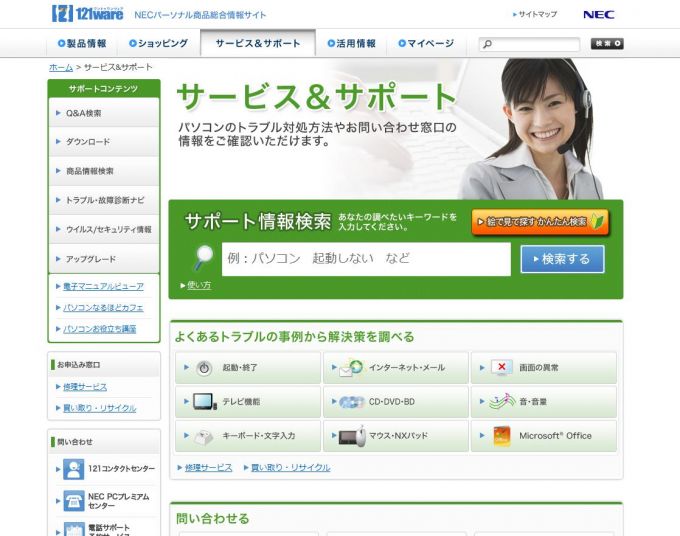Click the internet mail globe icon

(x=351, y=368)
